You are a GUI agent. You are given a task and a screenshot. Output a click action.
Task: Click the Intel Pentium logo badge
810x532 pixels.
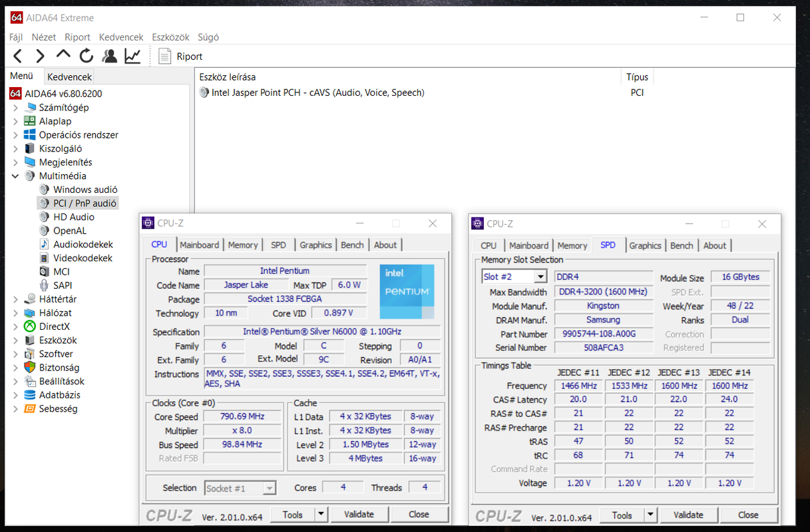tap(407, 291)
